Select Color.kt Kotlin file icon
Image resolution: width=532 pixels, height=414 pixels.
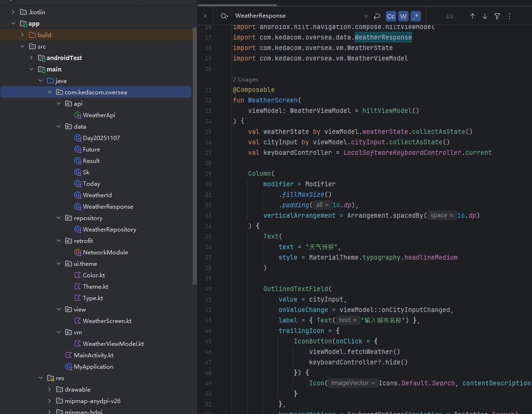point(78,275)
